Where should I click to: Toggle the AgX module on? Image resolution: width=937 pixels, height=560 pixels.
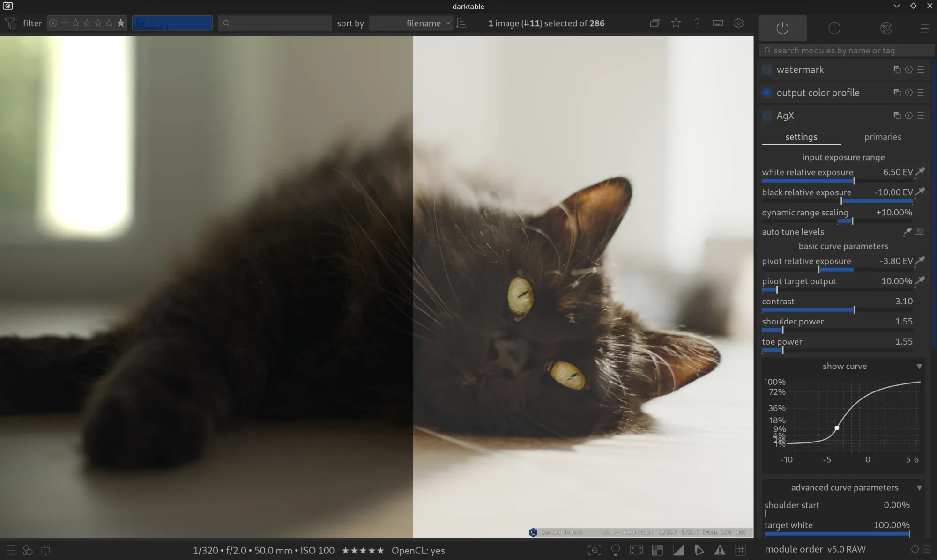pyautogui.click(x=767, y=116)
